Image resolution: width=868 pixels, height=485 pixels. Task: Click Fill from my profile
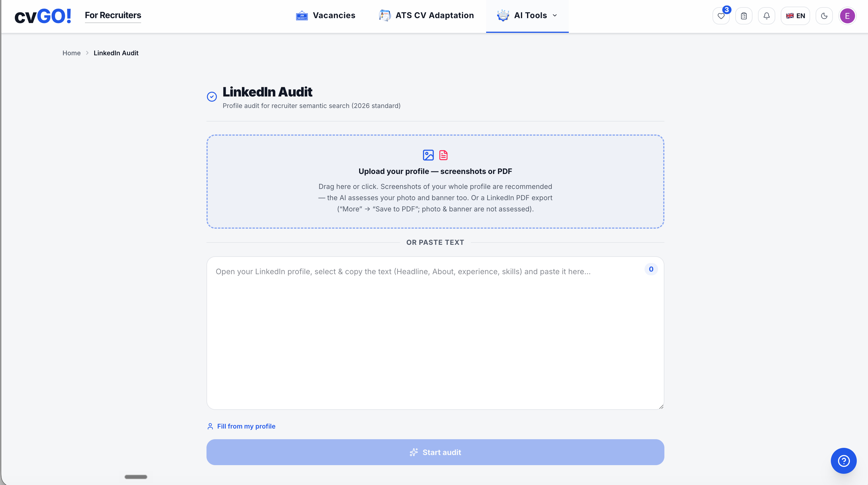tap(241, 426)
